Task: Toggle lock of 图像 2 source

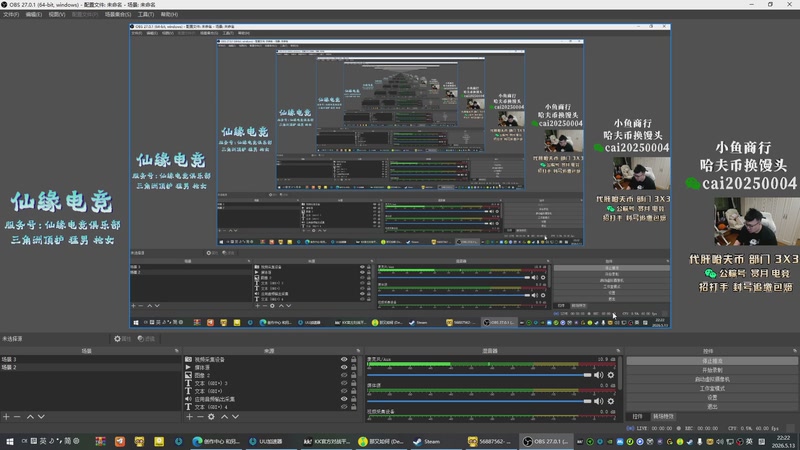Action: tap(354, 375)
